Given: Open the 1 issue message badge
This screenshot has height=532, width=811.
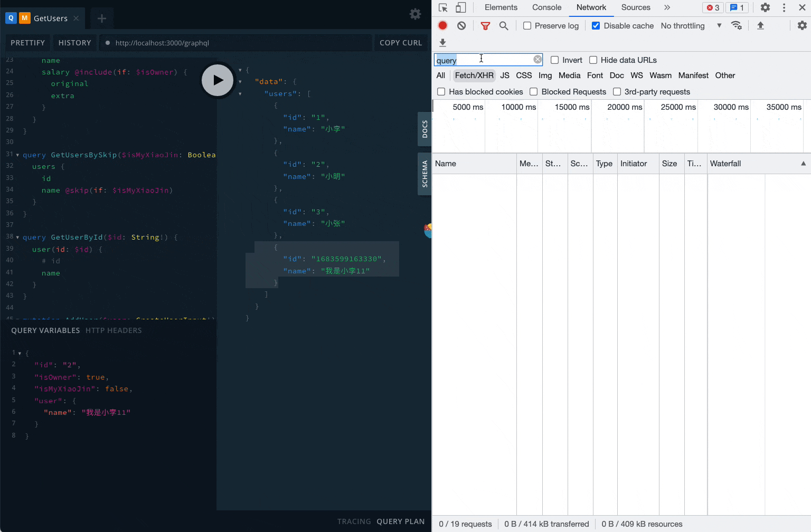Looking at the screenshot, I should [x=737, y=7].
